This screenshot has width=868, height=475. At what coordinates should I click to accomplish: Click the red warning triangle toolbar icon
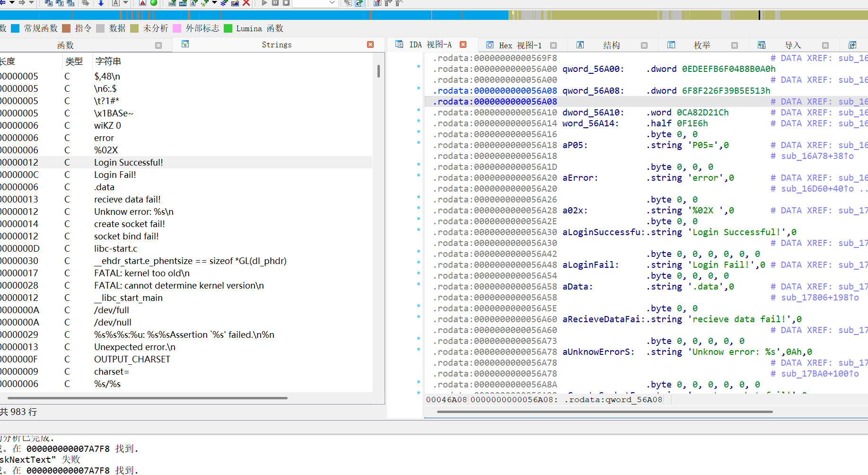click(x=142, y=3)
